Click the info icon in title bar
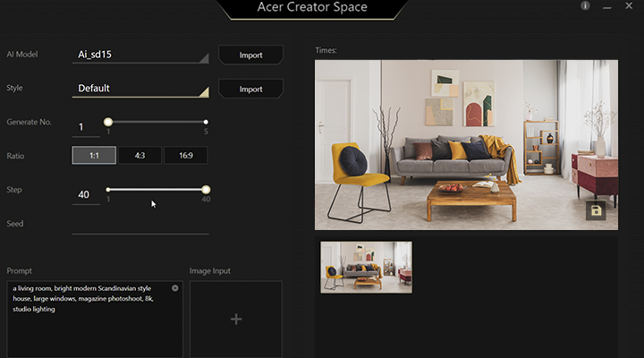Viewport: 644px width, 358px height. pos(585,5)
